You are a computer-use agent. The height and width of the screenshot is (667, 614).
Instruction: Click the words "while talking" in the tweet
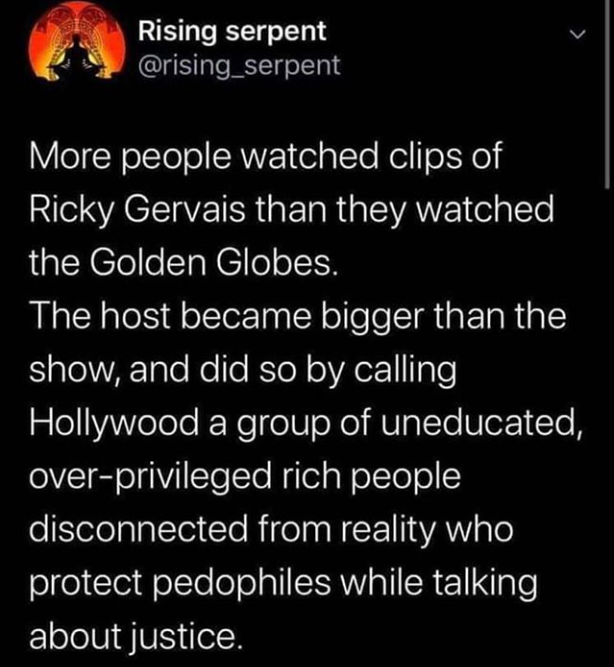(x=439, y=583)
